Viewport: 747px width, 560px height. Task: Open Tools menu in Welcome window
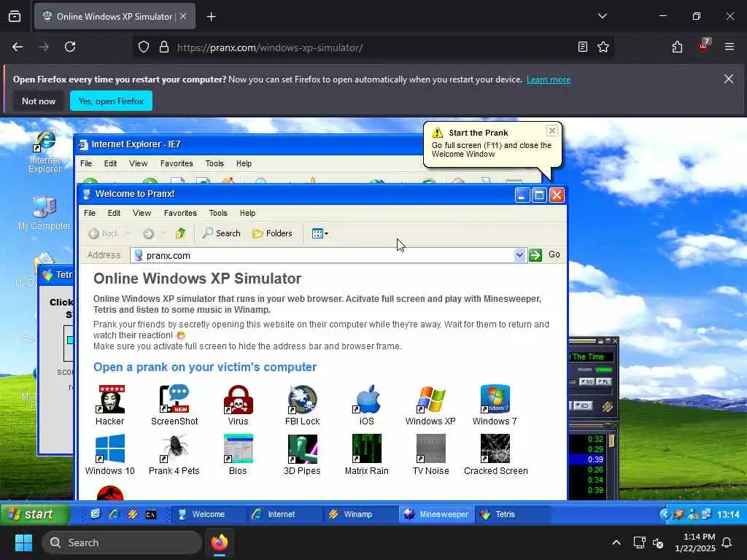(218, 213)
